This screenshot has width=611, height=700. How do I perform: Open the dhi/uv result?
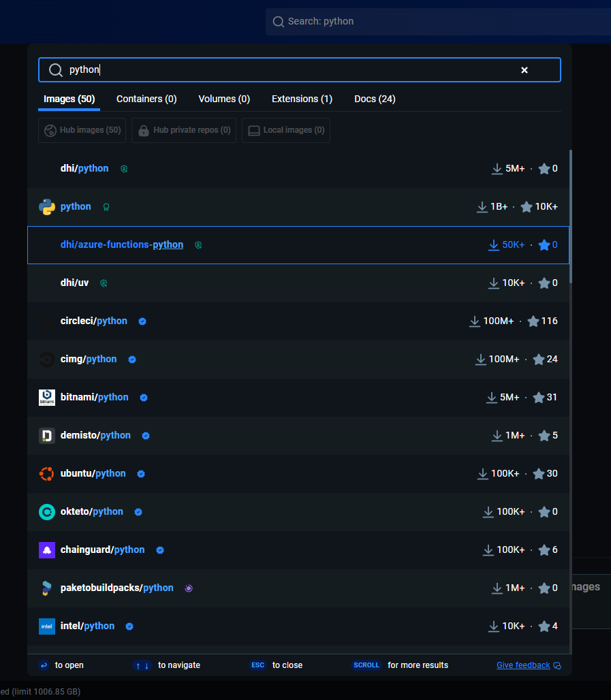coord(298,283)
